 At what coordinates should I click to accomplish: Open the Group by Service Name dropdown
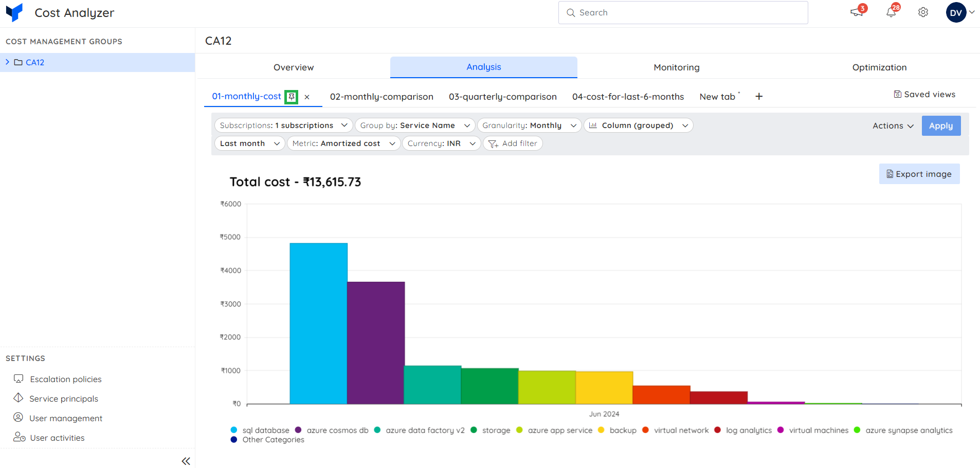415,125
